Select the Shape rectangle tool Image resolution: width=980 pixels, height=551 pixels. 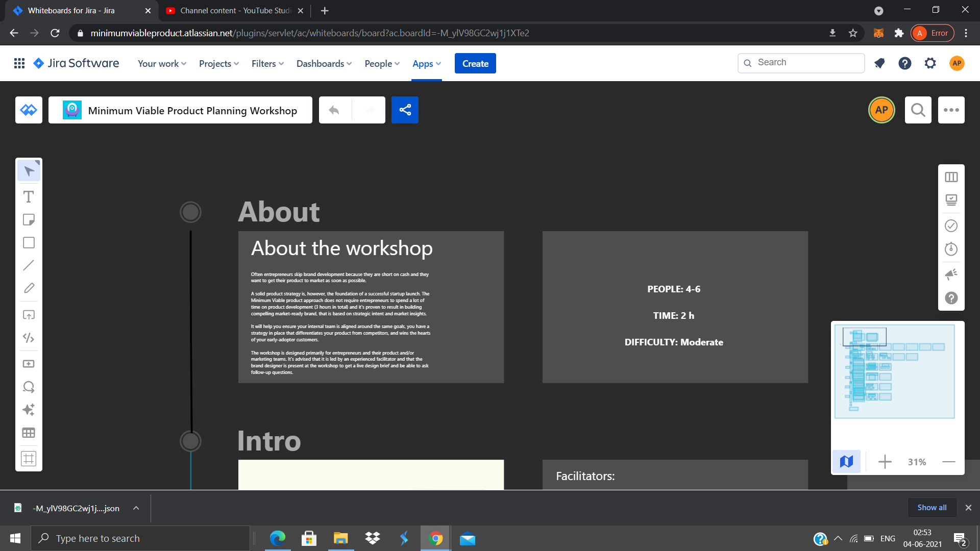29,243
